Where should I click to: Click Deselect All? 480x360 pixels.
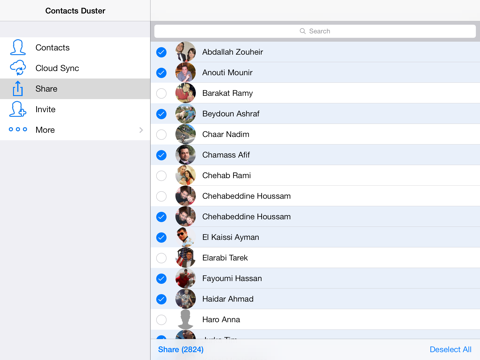pos(450,349)
